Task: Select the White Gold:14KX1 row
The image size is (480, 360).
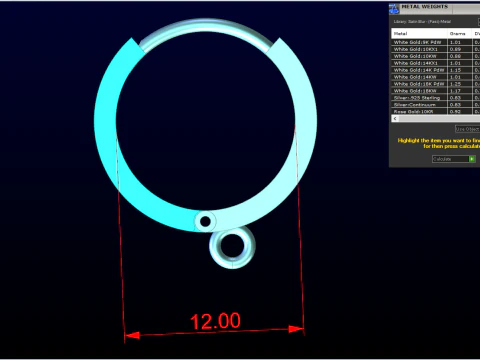Action: pos(436,63)
